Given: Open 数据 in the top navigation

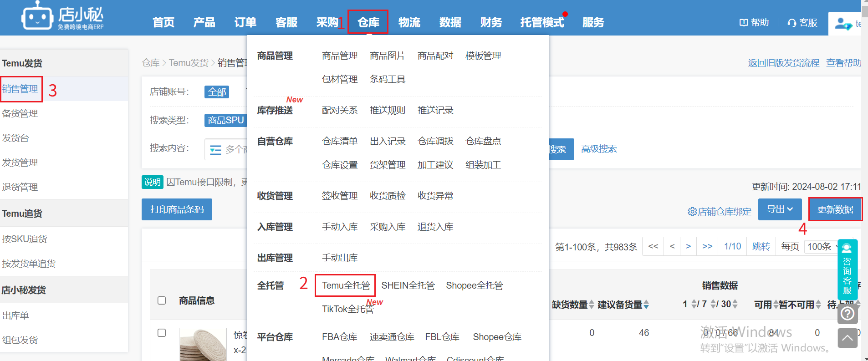Looking at the screenshot, I should tap(450, 22).
